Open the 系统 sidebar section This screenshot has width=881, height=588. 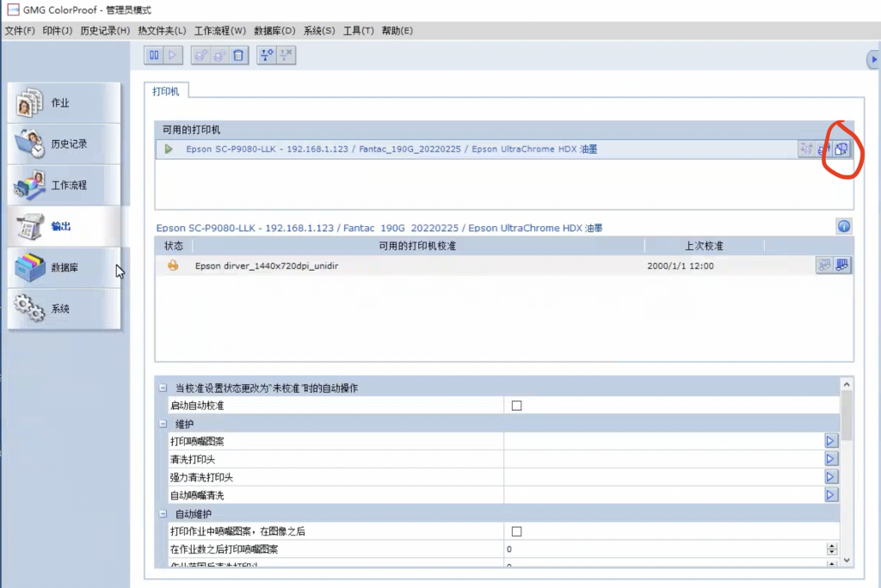pos(64,309)
